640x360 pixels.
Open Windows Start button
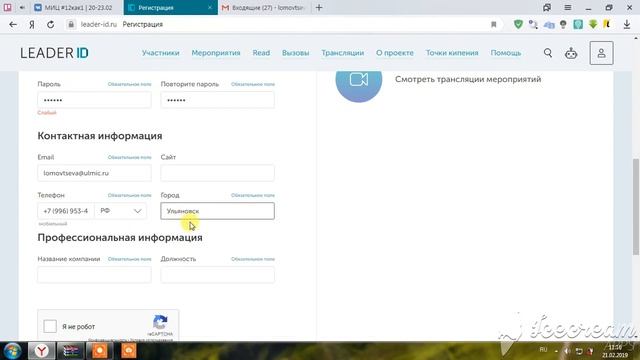(x=12, y=351)
